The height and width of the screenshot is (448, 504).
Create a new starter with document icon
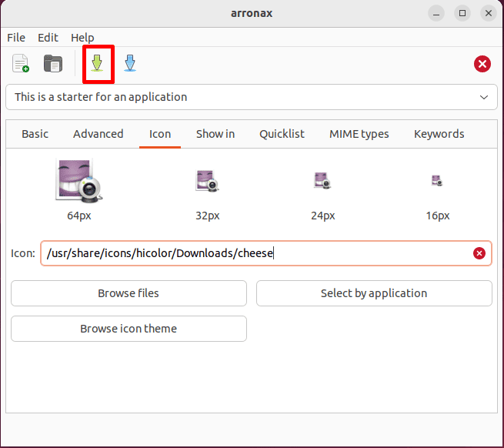click(x=21, y=63)
